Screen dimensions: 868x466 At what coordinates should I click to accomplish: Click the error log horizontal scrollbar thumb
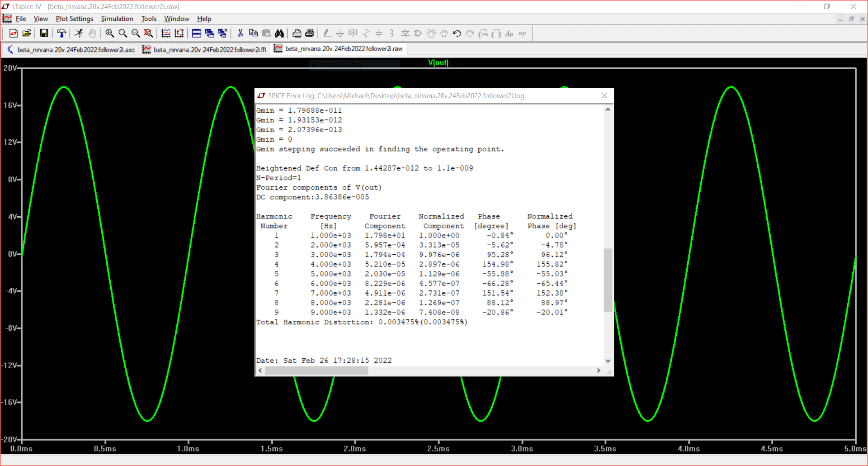pos(316,371)
